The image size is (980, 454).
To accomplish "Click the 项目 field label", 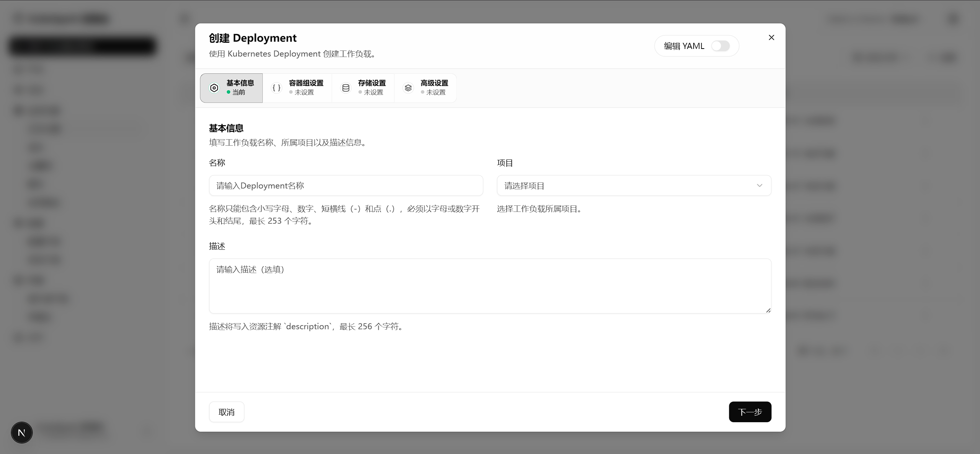I will click(505, 163).
